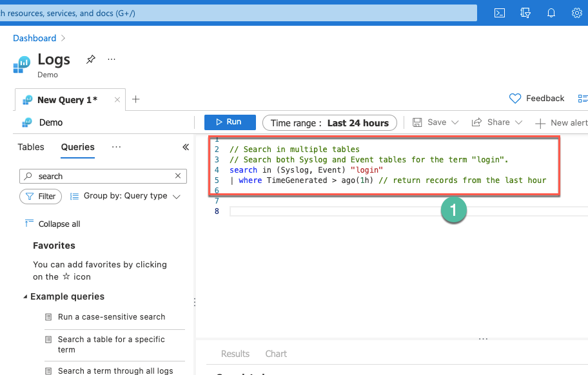Viewport: 588px width, 375px height.
Task: Collapse the Example queries section
Action: (x=25, y=296)
